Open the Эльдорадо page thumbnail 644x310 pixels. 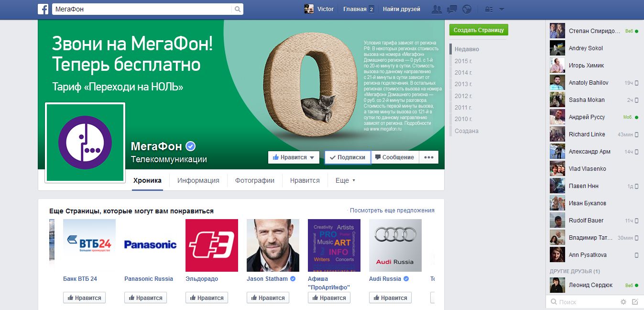tap(212, 245)
